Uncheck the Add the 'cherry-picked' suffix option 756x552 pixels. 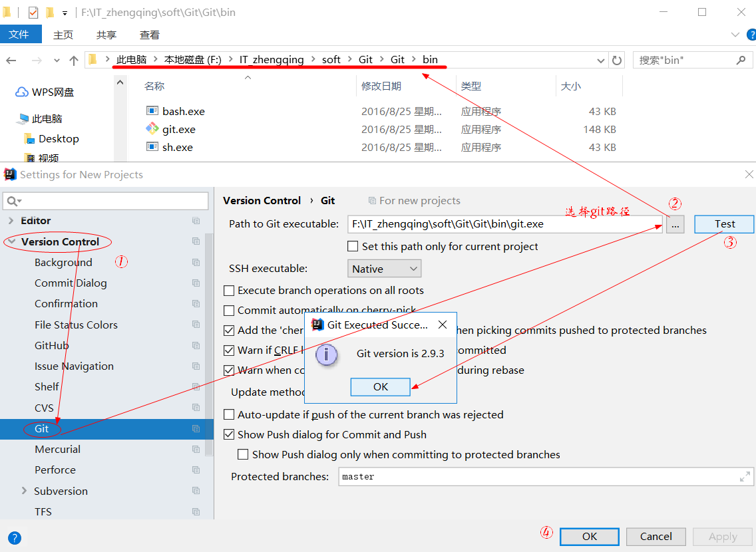229,331
